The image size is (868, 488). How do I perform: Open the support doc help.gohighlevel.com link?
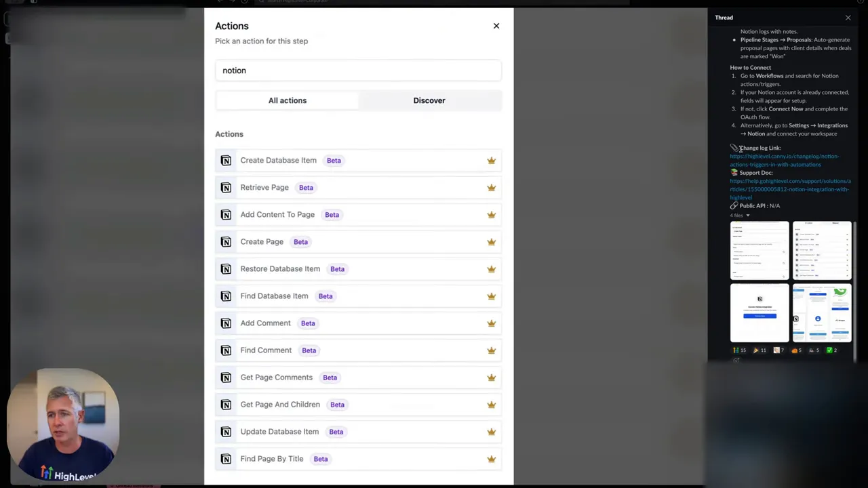tap(789, 188)
